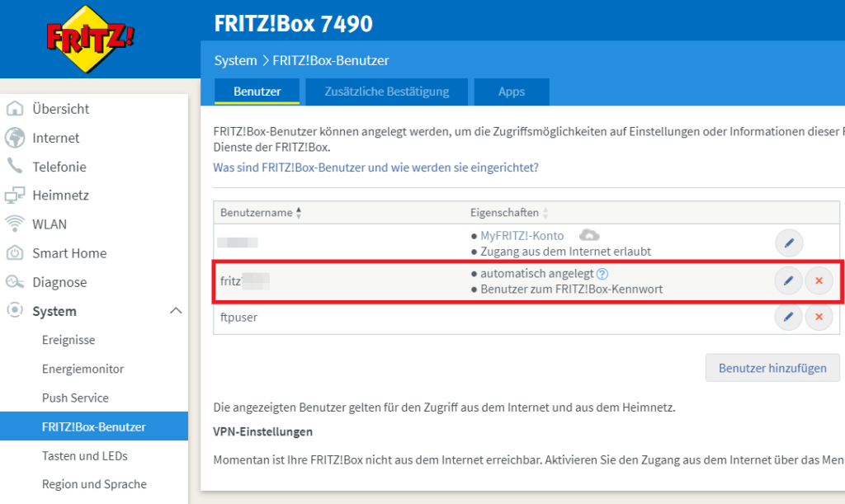
Task: Open the WLAN menu
Action: point(50,224)
